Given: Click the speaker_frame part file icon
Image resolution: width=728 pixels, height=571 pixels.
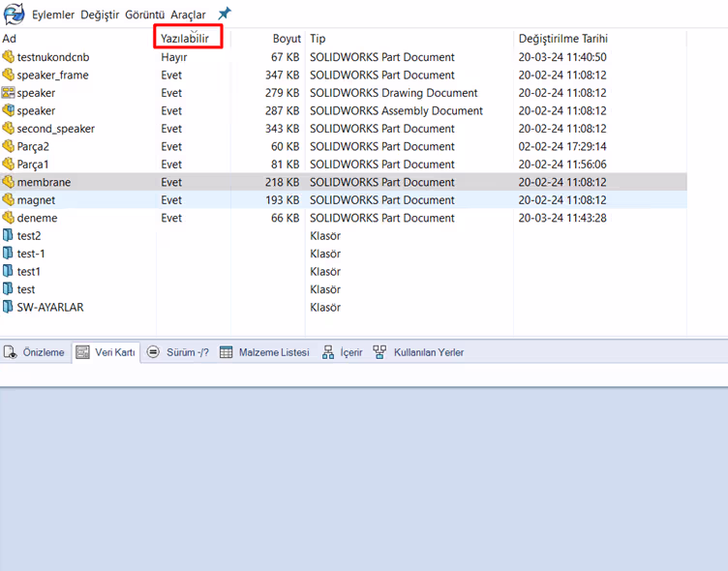Looking at the screenshot, I should coord(8,75).
